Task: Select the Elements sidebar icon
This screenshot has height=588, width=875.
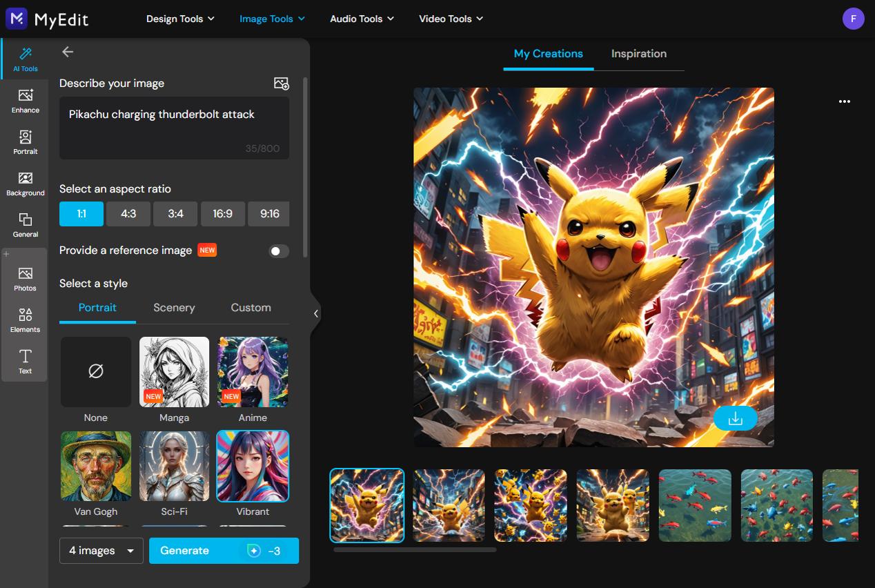Action: pyautogui.click(x=25, y=319)
